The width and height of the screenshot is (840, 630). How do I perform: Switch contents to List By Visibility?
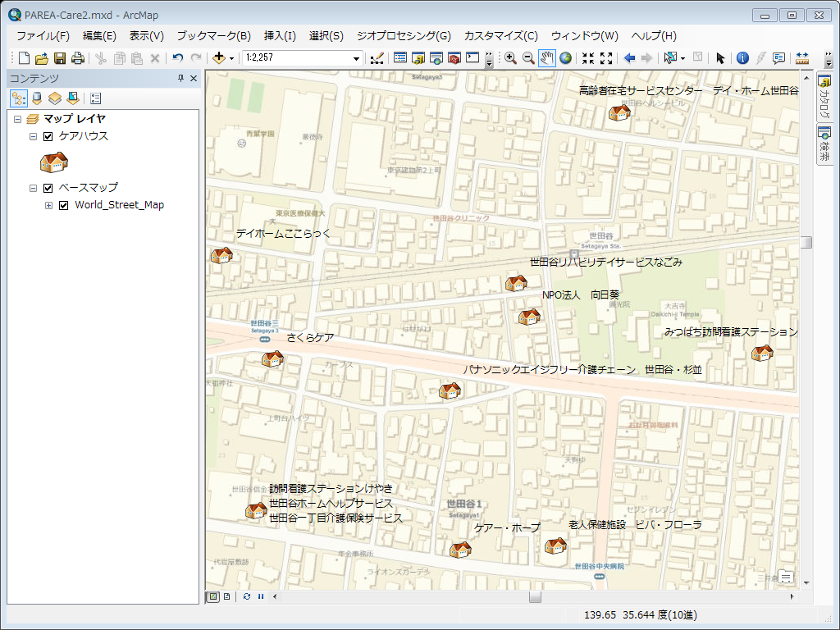tap(55, 98)
